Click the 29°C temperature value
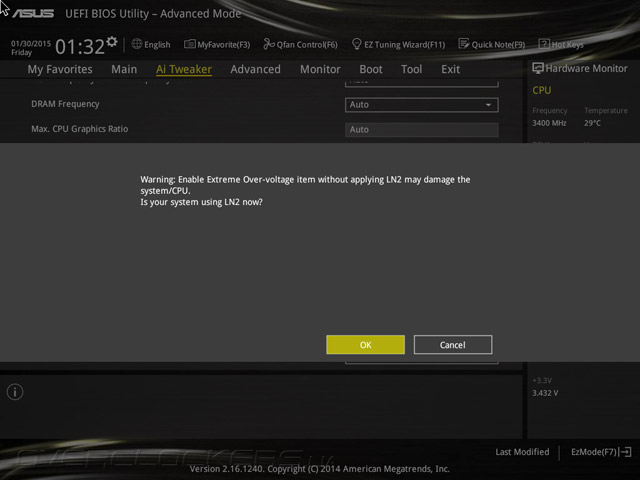 pyautogui.click(x=592, y=123)
